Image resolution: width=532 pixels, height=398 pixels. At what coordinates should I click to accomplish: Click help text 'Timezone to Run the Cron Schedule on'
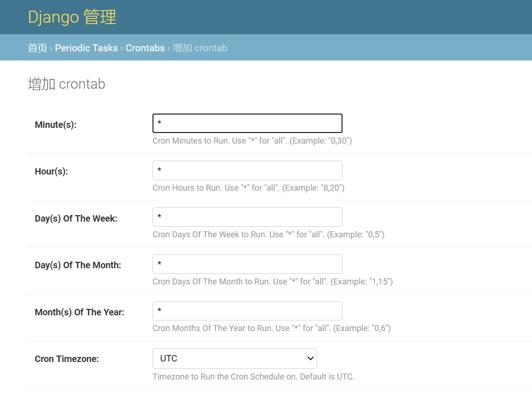(253, 377)
